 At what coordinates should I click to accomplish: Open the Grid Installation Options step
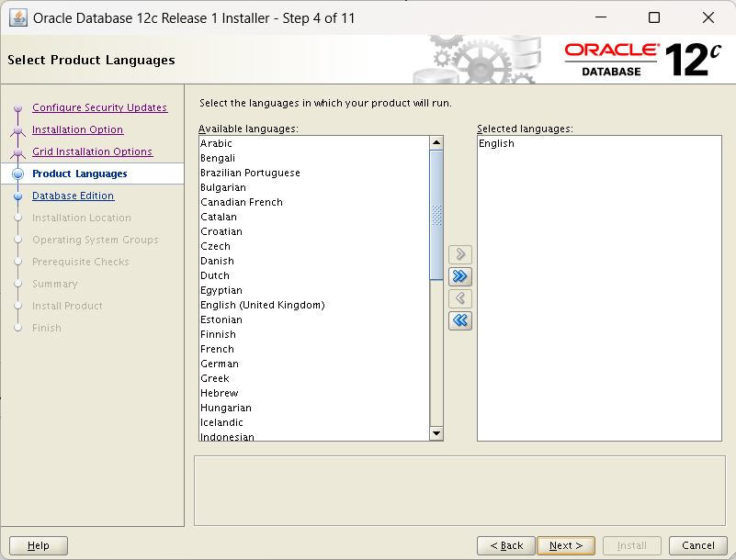pyautogui.click(x=93, y=151)
